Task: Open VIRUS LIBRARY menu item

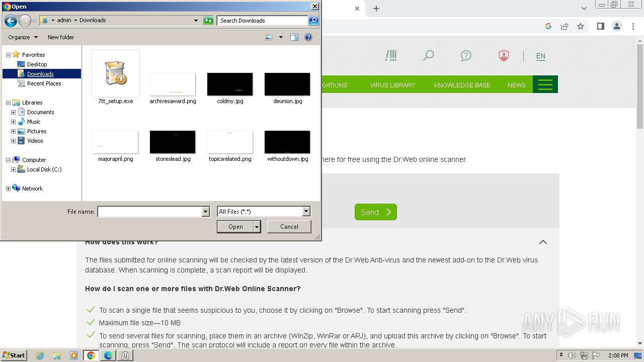Action: point(392,85)
